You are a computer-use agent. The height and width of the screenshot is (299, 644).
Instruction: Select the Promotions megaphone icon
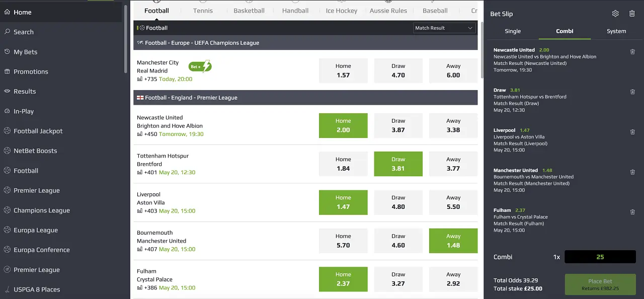[7, 71]
